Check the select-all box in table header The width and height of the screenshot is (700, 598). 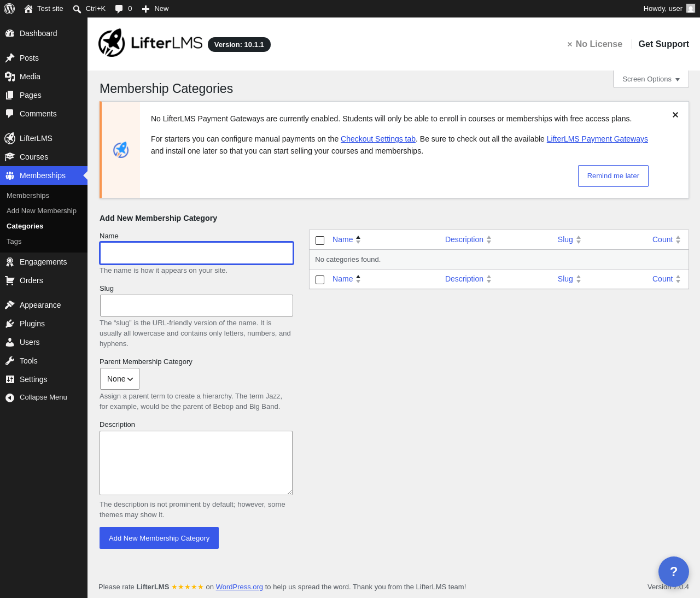coord(320,241)
